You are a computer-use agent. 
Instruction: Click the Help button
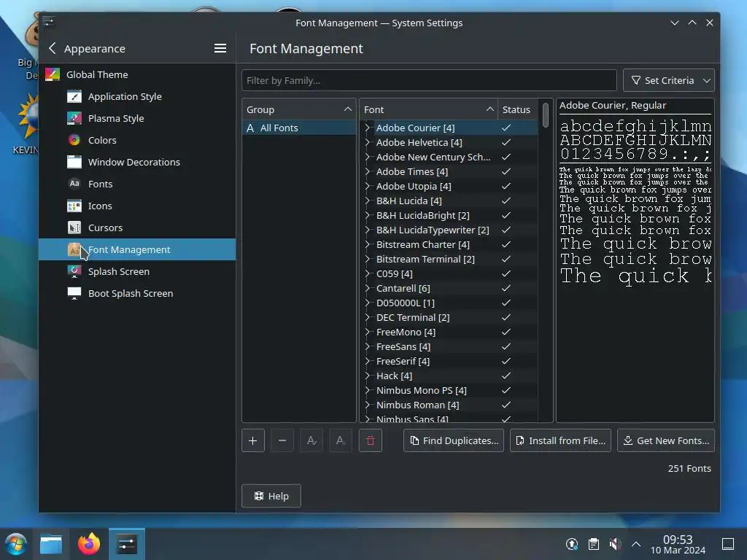271,496
